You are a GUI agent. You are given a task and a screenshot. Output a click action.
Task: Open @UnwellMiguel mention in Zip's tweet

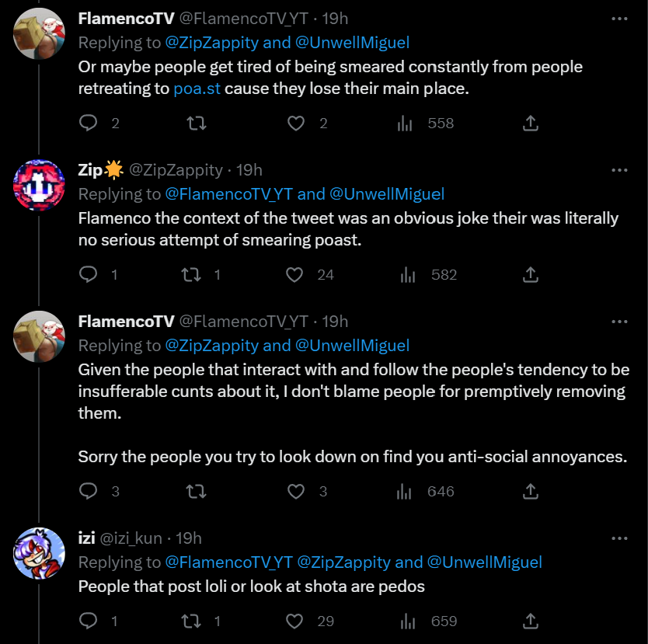coord(387,194)
